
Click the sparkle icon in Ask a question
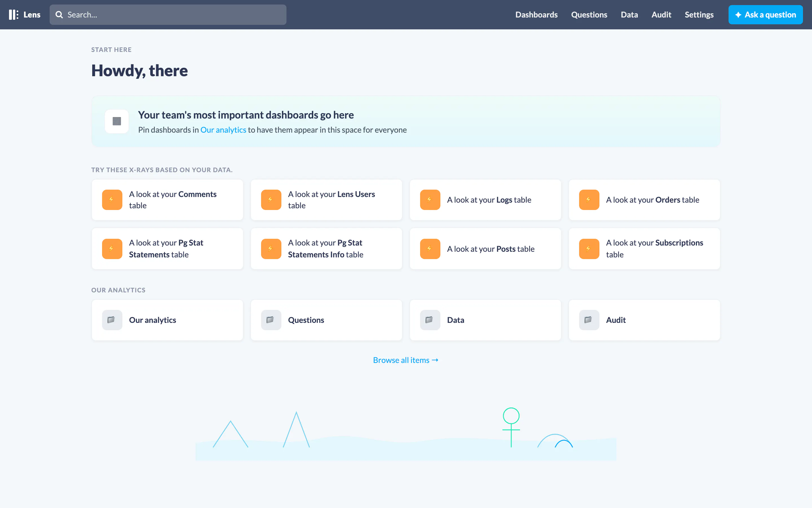738,15
